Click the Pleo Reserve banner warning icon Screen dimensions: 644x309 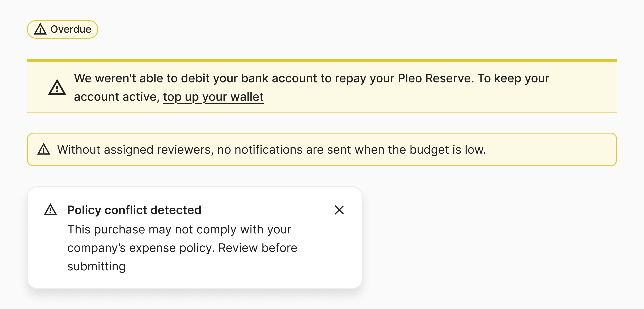pyautogui.click(x=57, y=88)
